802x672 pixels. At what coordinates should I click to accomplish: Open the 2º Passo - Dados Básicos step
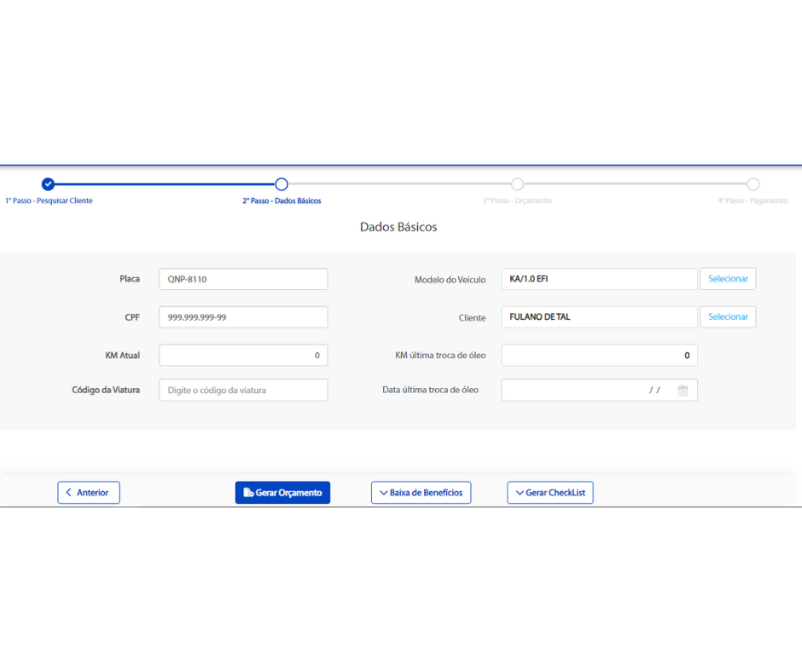(x=282, y=200)
